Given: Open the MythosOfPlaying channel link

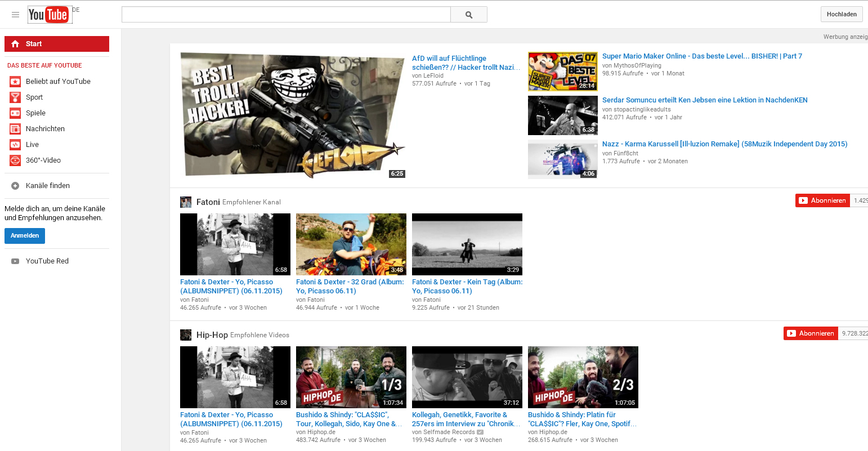Looking at the screenshot, I should click(x=637, y=66).
